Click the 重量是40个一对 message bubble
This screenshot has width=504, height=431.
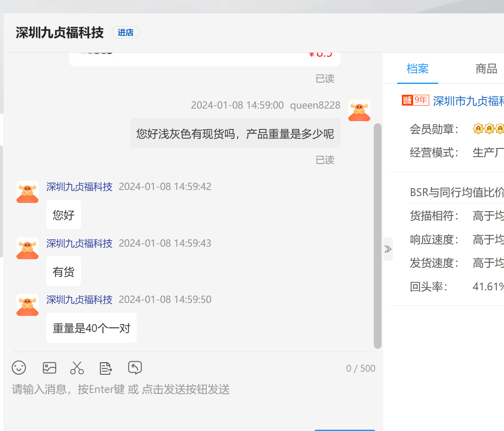coord(91,328)
